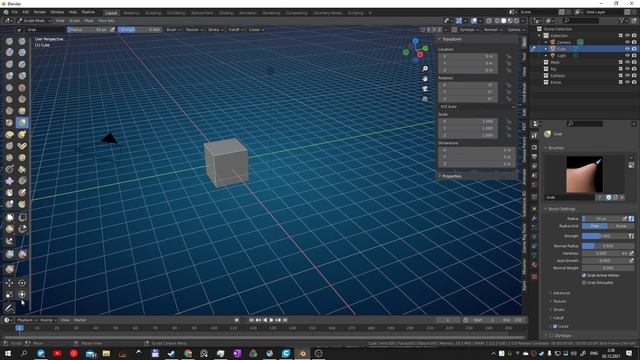Select the Draw sculpt brush

[9, 41]
